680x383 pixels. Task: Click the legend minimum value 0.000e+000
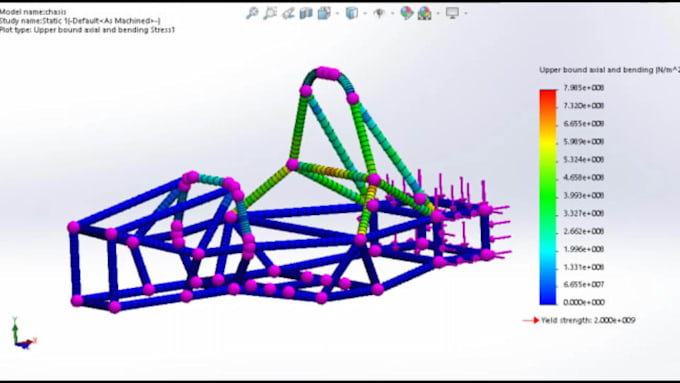[584, 302]
